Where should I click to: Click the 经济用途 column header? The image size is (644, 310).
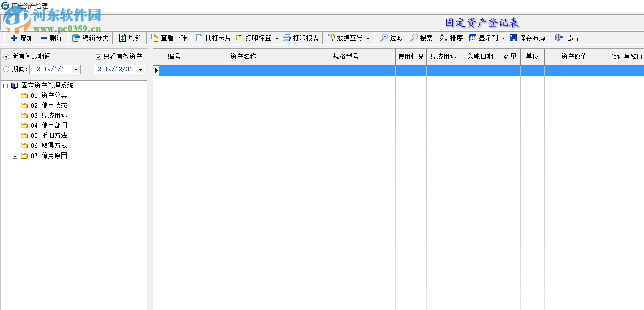(x=443, y=57)
